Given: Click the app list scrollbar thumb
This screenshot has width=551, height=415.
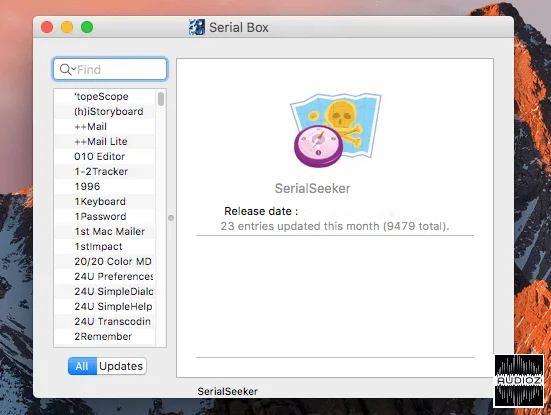Looking at the screenshot, I should (161, 99).
